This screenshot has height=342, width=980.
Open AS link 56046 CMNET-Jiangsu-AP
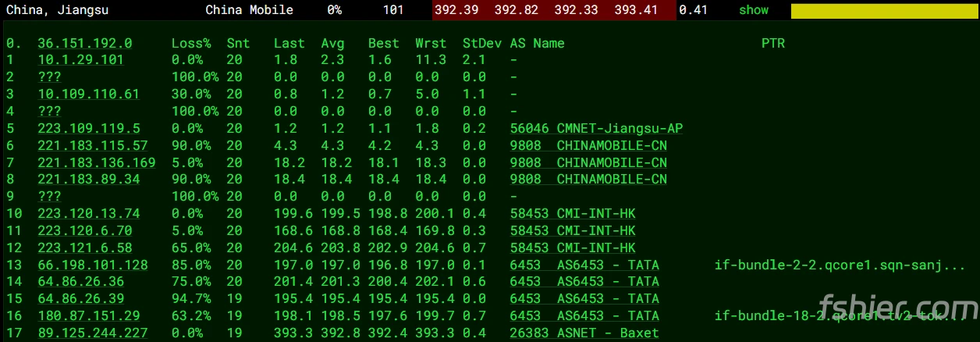pyautogui.click(x=597, y=128)
